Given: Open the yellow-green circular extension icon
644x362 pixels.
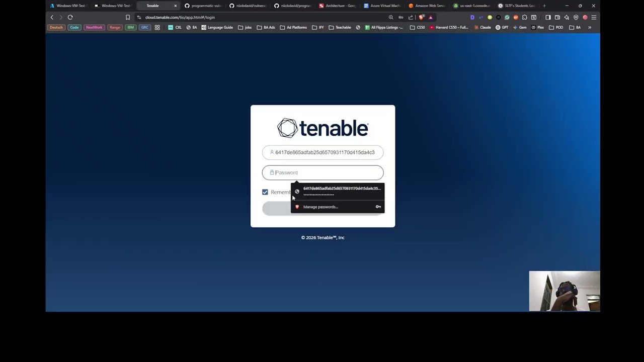Looking at the screenshot, I should [x=490, y=17].
